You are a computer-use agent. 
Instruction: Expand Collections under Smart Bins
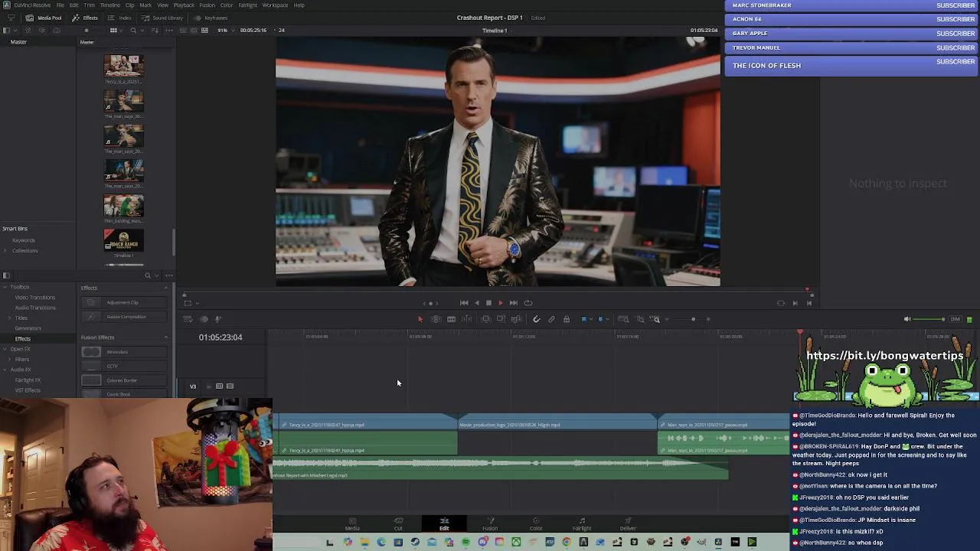6,250
